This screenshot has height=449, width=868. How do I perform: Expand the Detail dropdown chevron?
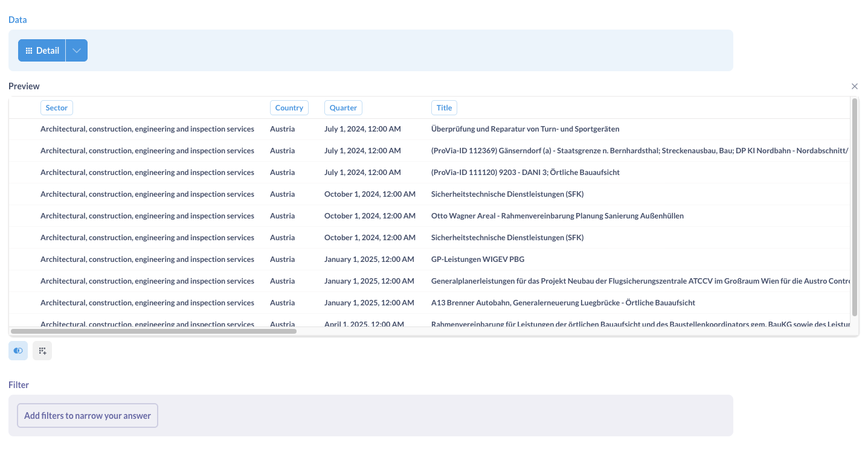pos(76,50)
